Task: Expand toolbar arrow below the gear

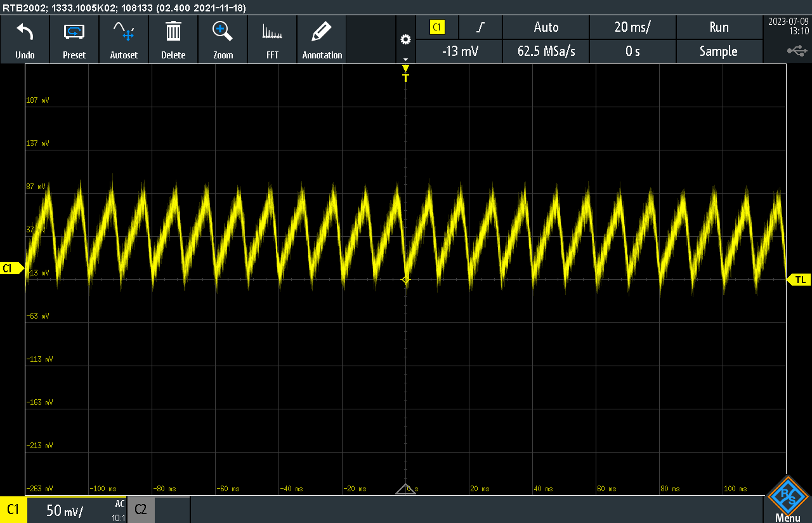Action: point(405,59)
